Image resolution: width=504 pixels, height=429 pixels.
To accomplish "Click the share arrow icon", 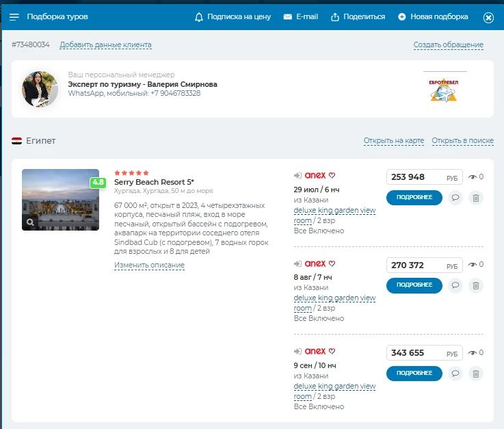I will click(x=335, y=16).
